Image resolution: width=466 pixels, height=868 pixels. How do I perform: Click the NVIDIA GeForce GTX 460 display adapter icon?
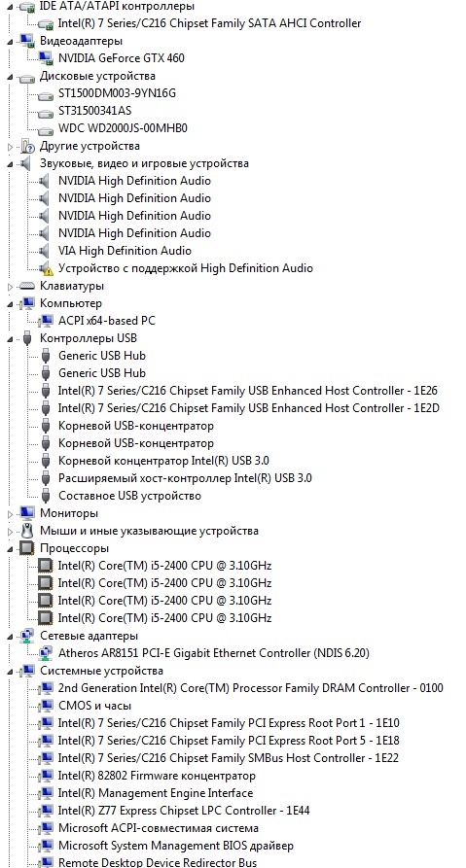pos(46,58)
